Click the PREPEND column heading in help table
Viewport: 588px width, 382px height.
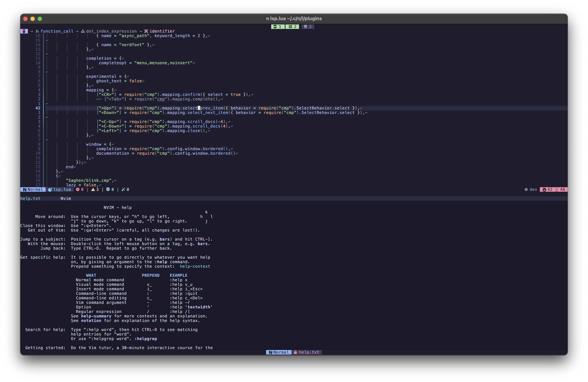[151, 275]
